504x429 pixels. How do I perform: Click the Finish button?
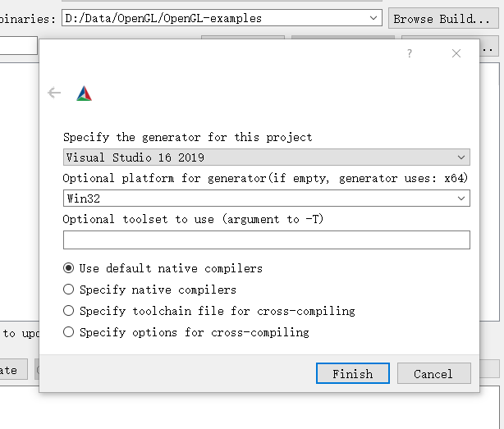click(x=352, y=373)
